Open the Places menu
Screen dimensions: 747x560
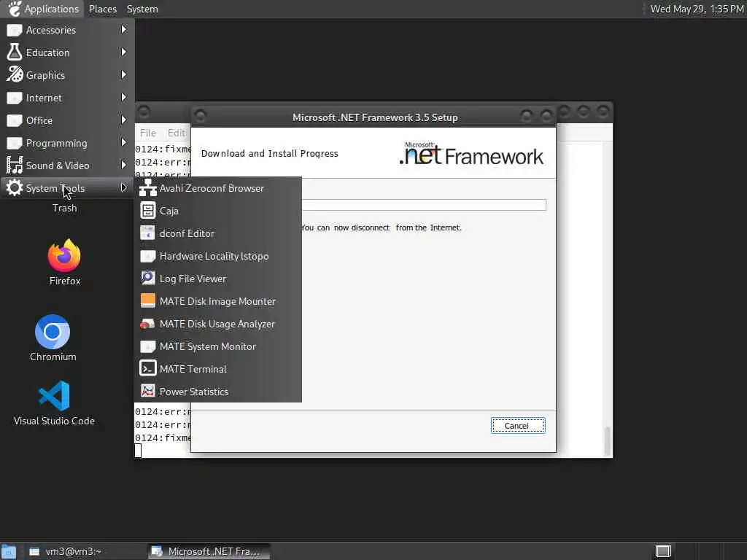(103, 9)
